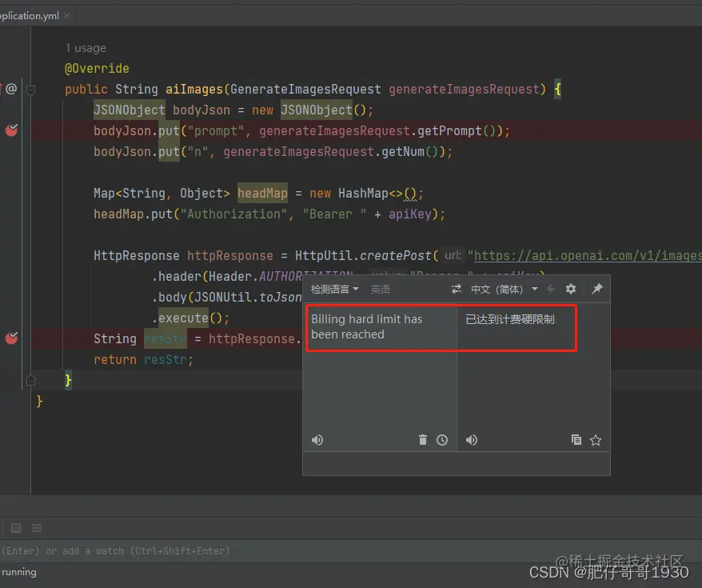
Task: Open the '1 usage' inlay hint
Action: 86,48
